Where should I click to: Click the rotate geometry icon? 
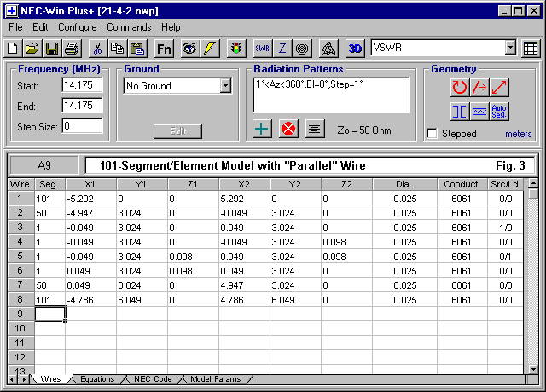point(460,86)
